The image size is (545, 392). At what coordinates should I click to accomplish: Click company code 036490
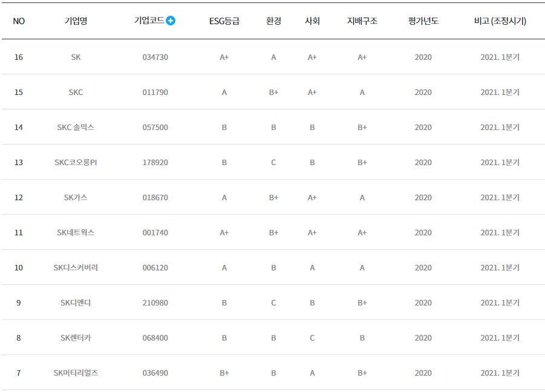pyautogui.click(x=155, y=373)
